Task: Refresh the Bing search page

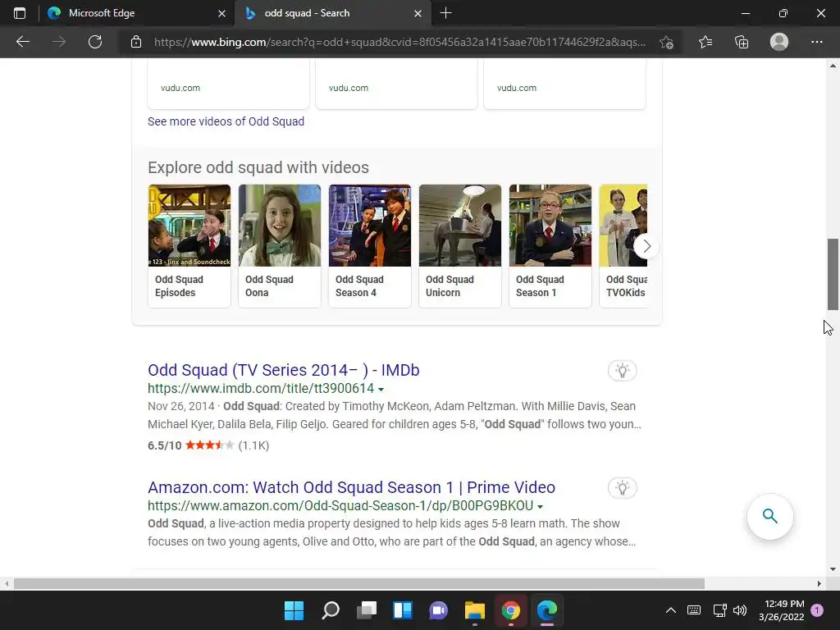Action: [95, 42]
